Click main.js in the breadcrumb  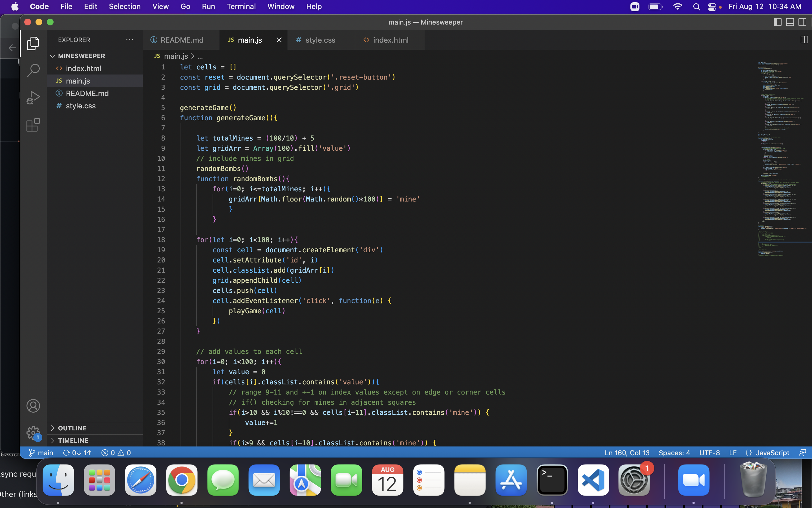pyautogui.click(x=176, y=56)
